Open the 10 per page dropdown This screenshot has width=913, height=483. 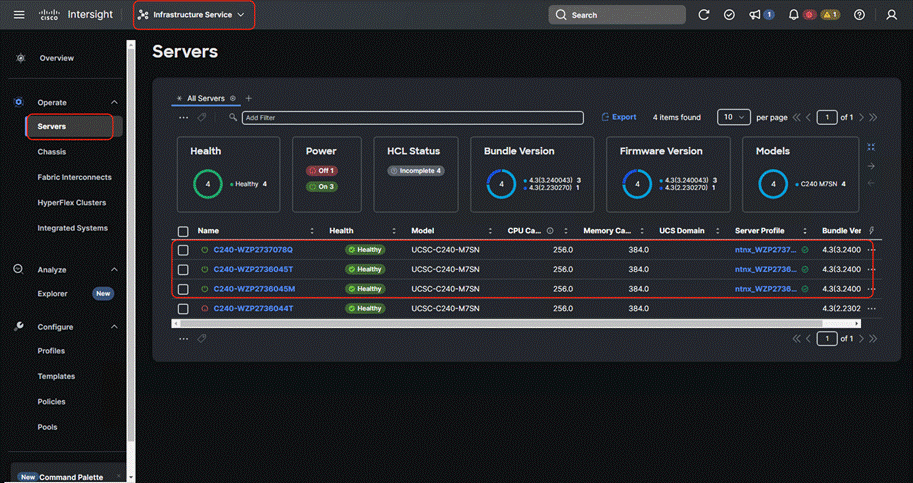pyautogui.click(x=734, y=118)
